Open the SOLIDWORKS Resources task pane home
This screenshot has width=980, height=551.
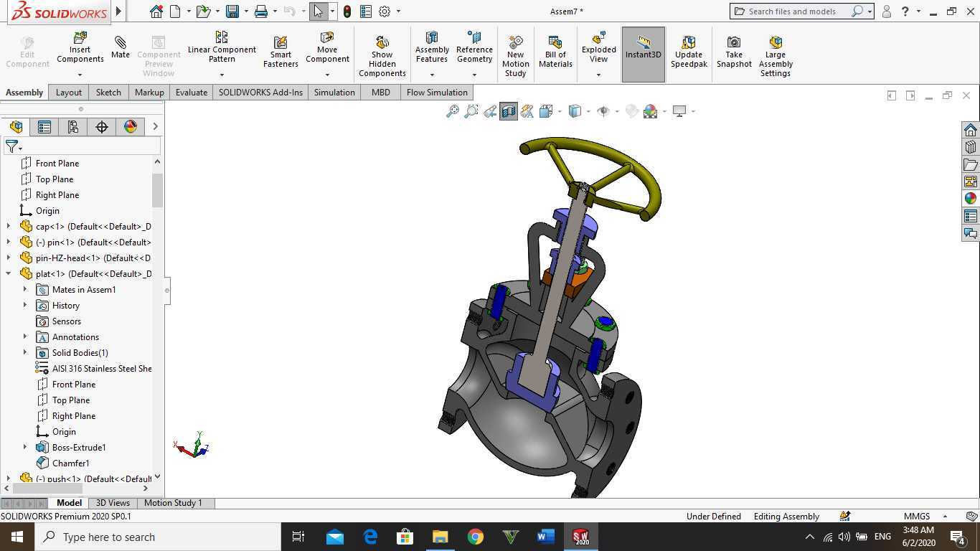(971, 130)
